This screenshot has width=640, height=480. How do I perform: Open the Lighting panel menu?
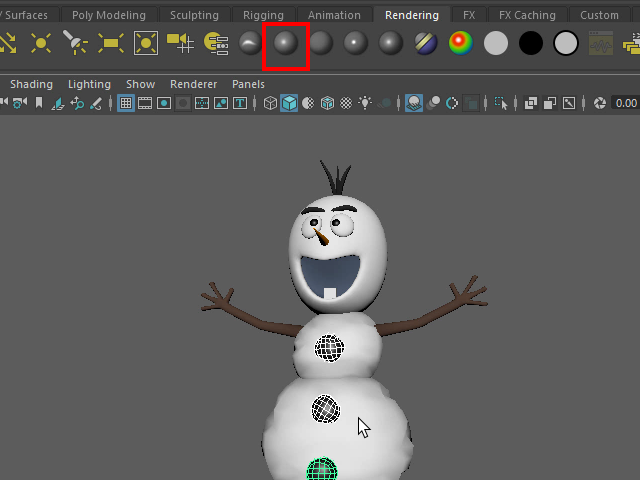pyautogui.click(x=89, y=85)
